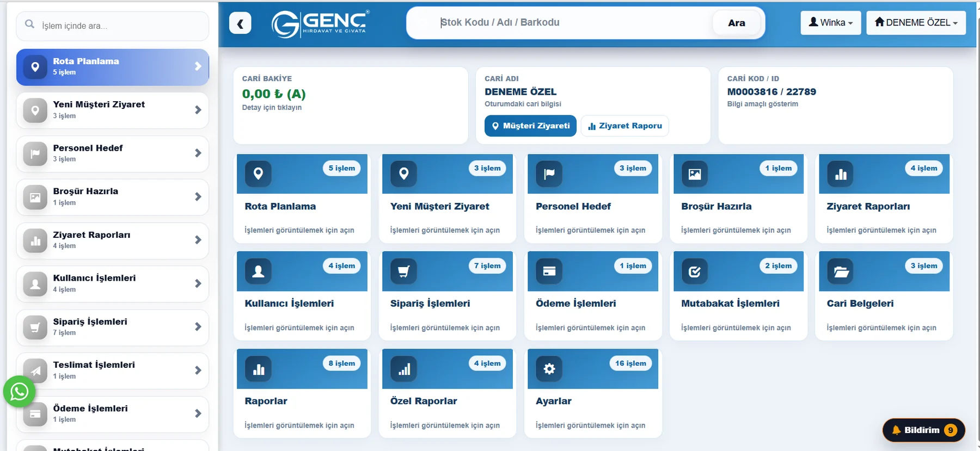Click the signal bars icon on Özel Raporlar card
This screenshot has width=980, height=451.
(403, 369)
